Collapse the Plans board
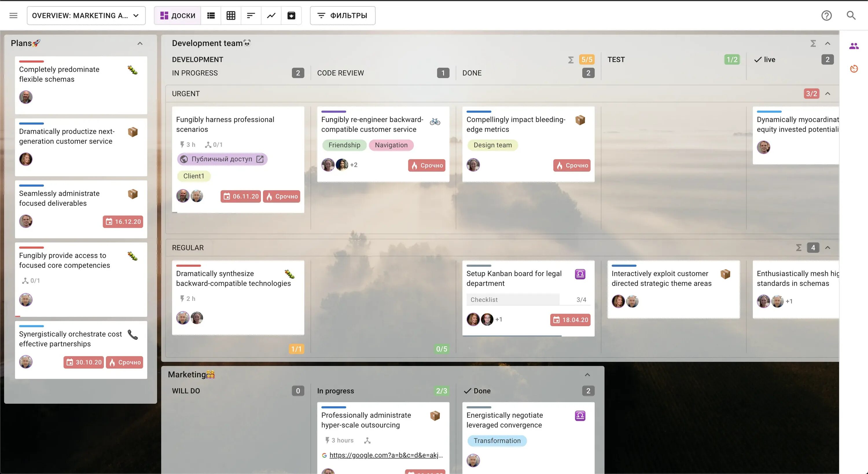The image size is (868, 474). click(x=140, y=43)
